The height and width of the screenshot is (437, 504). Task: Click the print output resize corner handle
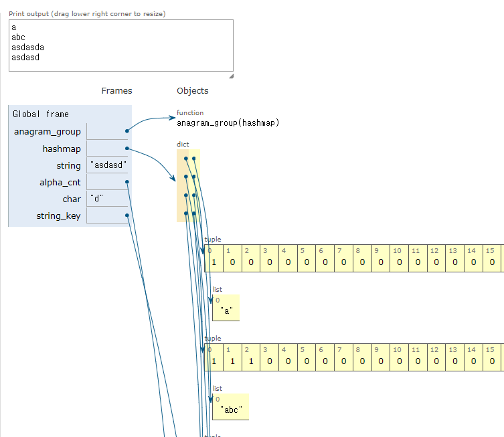click(232, 76)
